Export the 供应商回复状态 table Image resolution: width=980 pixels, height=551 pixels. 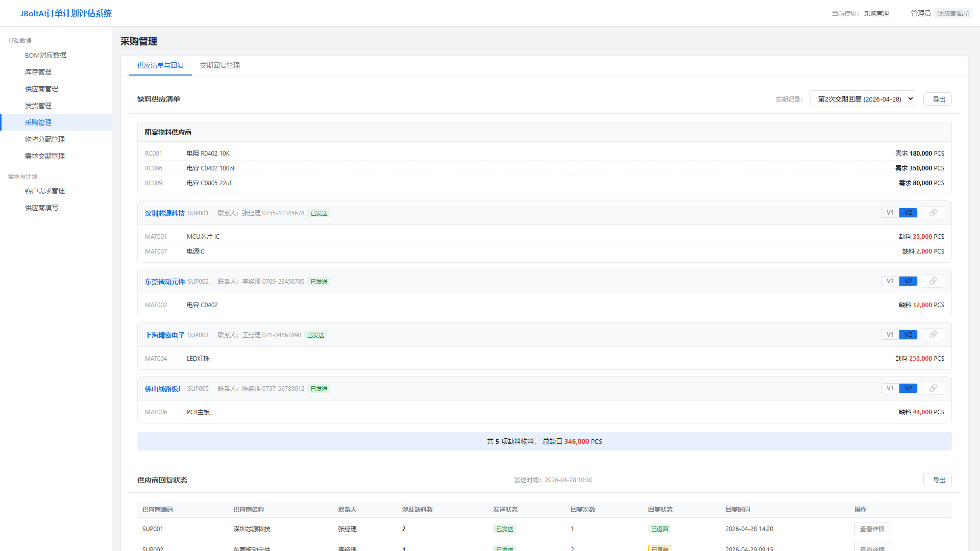point(938,480)
